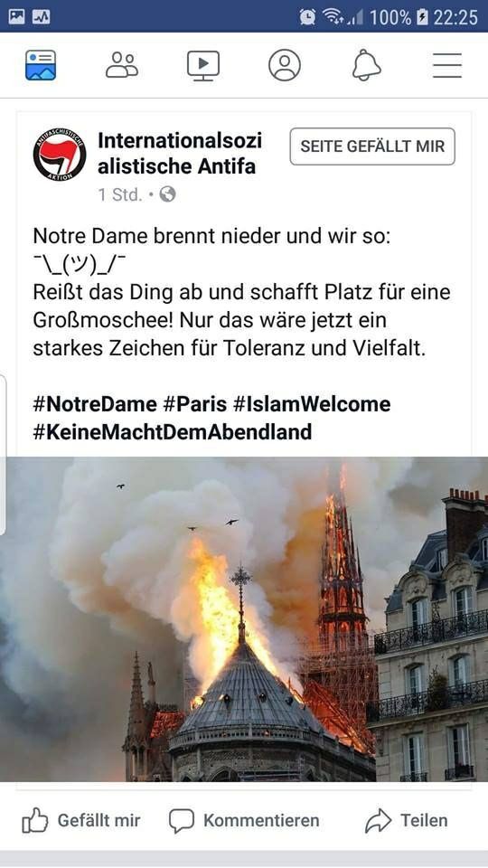Open Internationalsozialistische Antifa page name
Viewport: 488px width, 868px height.
click(x=180, y=154)
